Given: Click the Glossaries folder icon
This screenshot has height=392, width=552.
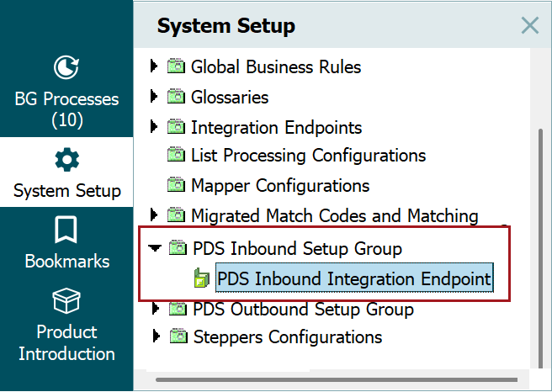Looking at the screenshot, I should pos(176,96).
